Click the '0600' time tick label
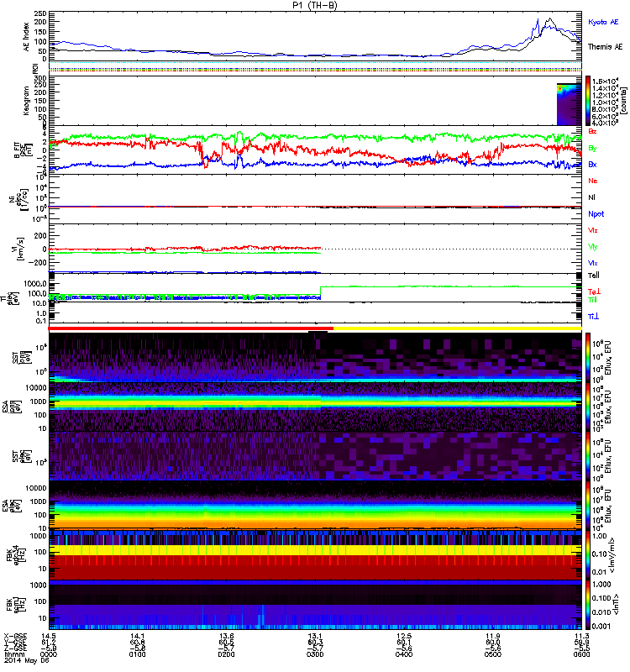The height and width of the screenshot is (672, 630). (x=581, y=654)
